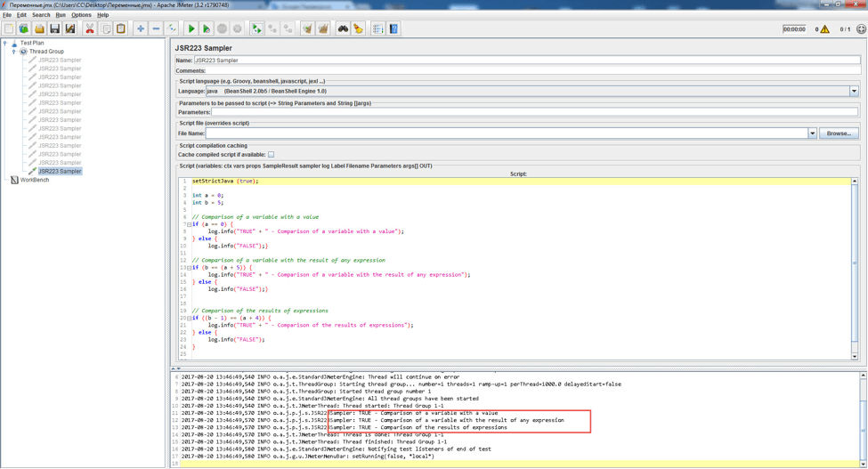Click script editor scrollbar up arrow
The width and height of the screenshot is (868, 469).
[855, 182]
